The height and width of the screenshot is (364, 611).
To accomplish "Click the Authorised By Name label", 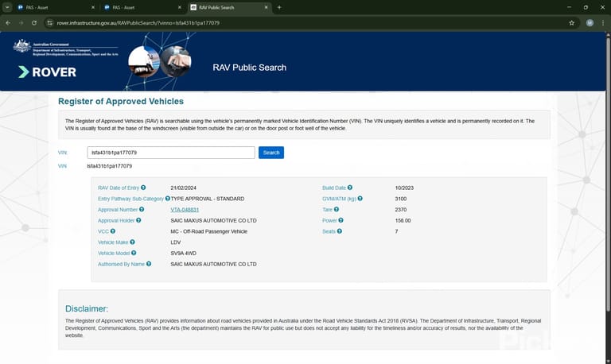I will [121, 264].
